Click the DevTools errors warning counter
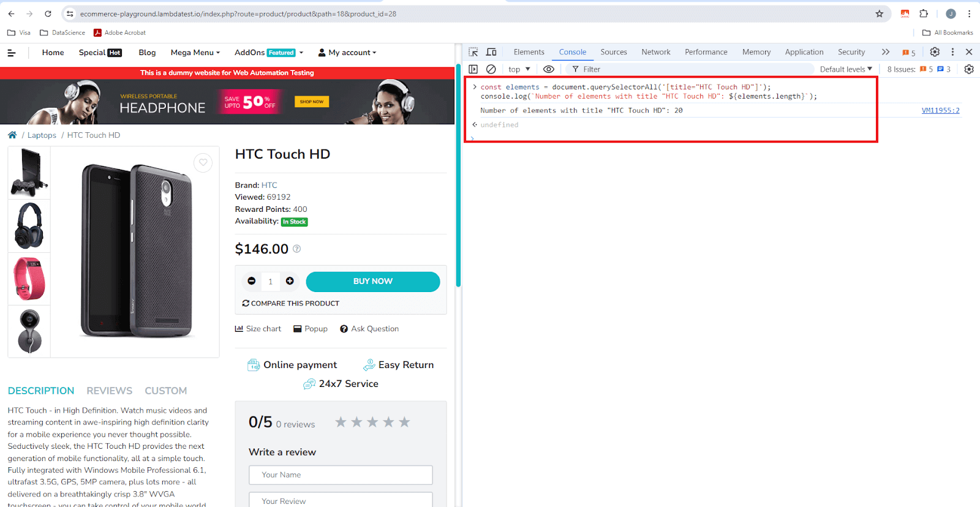Screen dimensions: 980x507 pyautogui.click(x=909, y=53)
